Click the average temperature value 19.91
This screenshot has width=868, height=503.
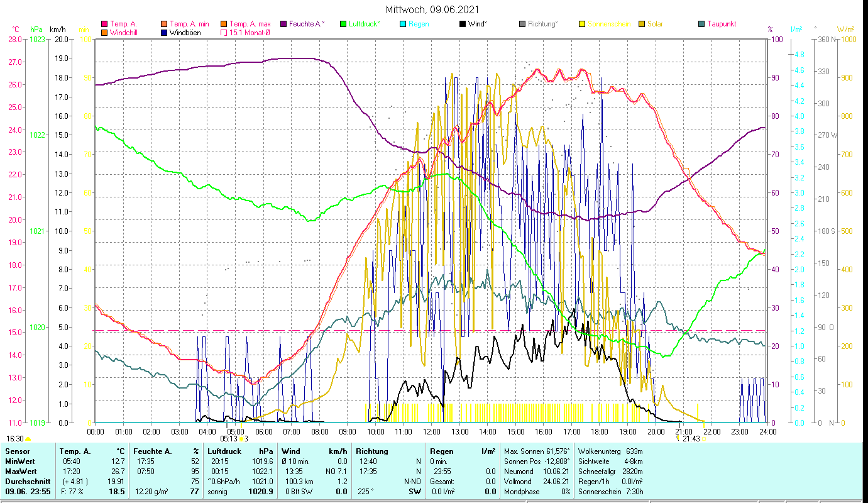(x=116, y=482)
